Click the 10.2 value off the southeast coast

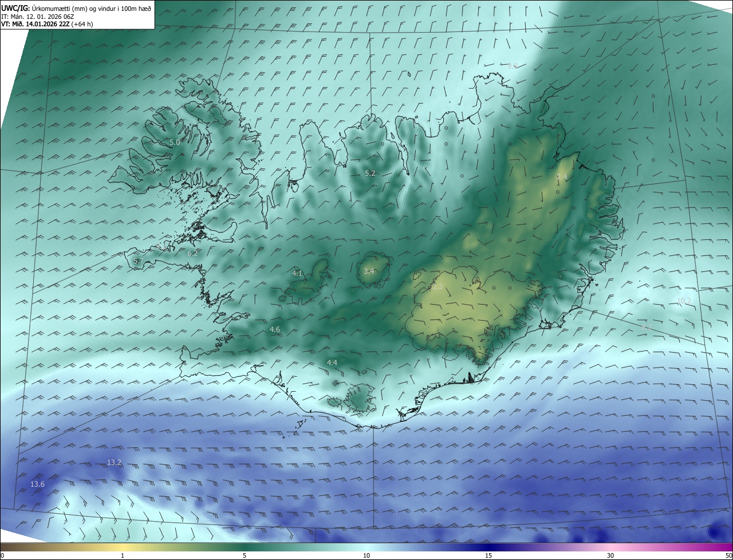[x=684, y=301]
